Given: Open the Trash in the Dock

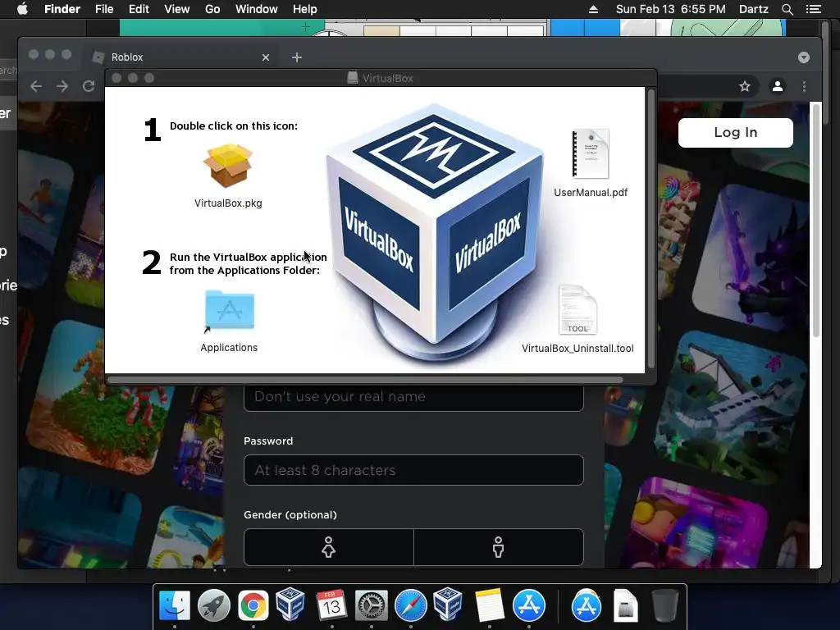Looking at the screenshot, I should [x=664, y=605].
